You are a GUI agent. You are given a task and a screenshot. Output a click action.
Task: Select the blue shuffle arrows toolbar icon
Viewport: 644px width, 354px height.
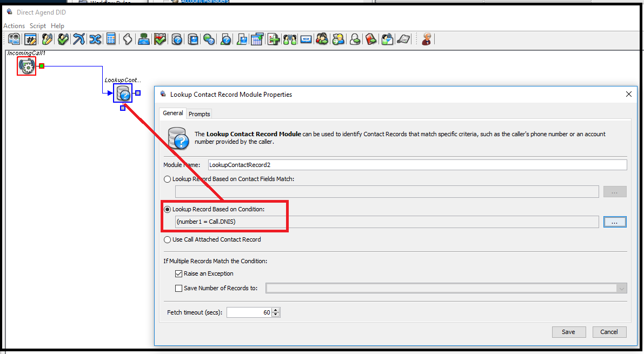pos(95,39)
